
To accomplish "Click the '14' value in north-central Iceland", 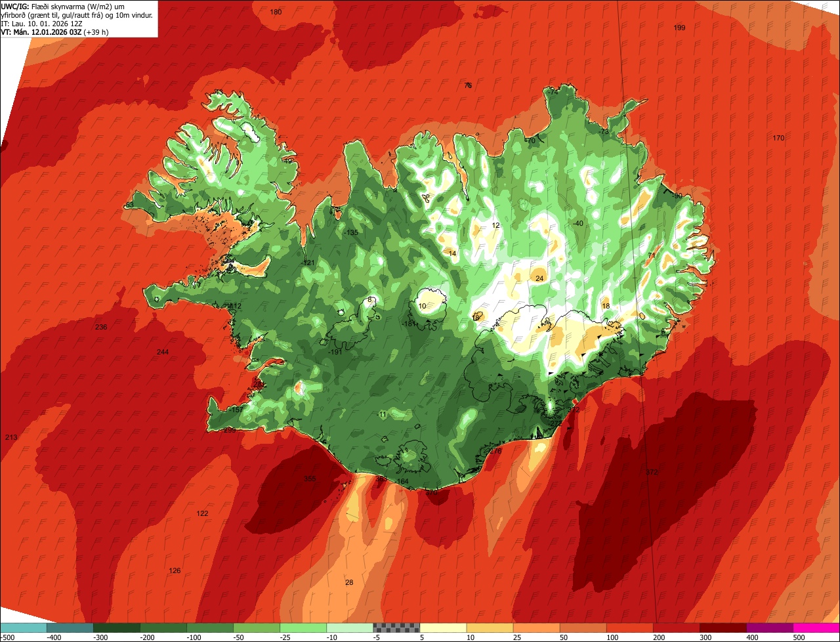I will pos(452,253).
